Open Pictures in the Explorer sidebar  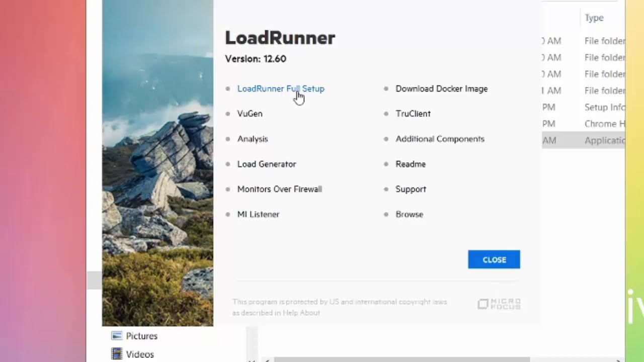142,336
